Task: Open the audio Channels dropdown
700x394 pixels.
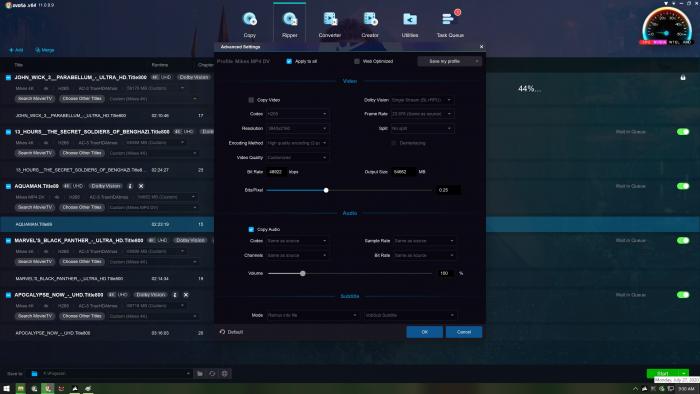Action: [297, 255]
